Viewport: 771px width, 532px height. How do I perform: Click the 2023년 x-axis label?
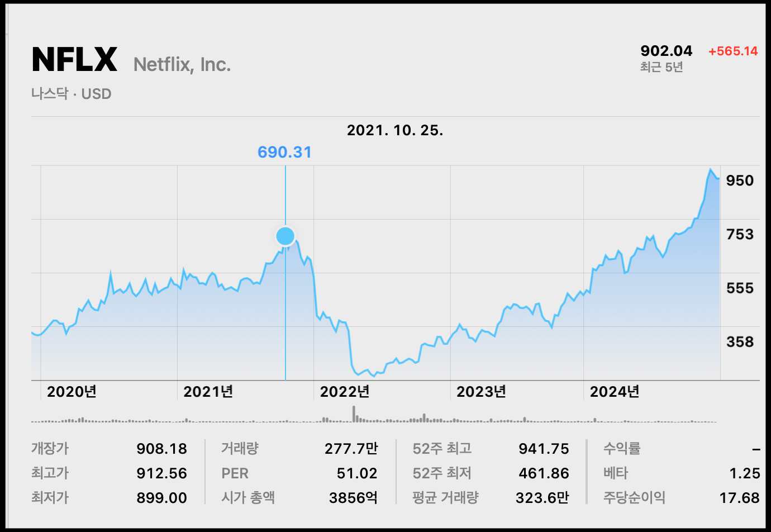click(481, 392)
